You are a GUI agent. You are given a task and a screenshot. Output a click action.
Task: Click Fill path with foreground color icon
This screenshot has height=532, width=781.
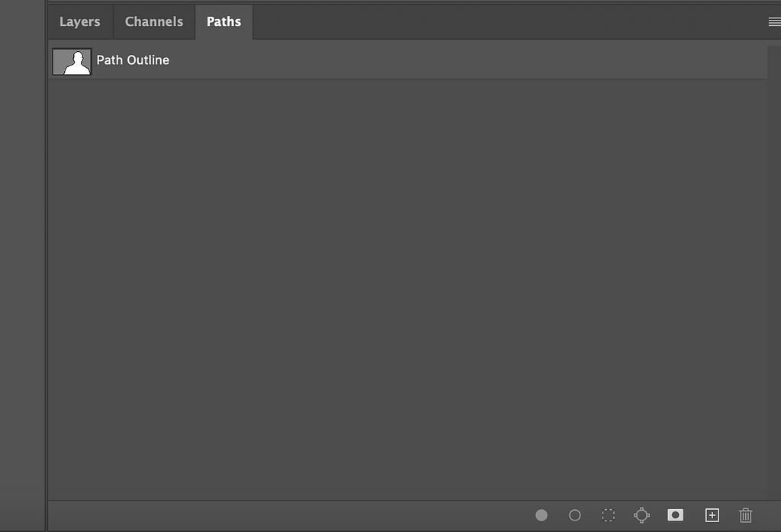[542, 515]
